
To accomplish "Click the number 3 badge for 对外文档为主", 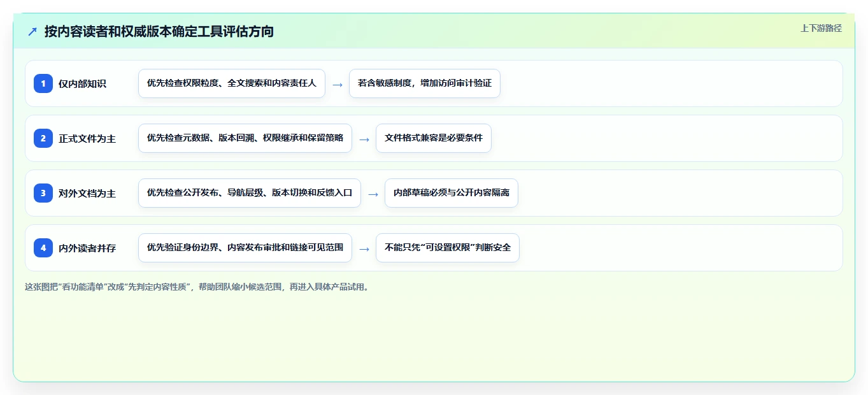I will 43,193.
